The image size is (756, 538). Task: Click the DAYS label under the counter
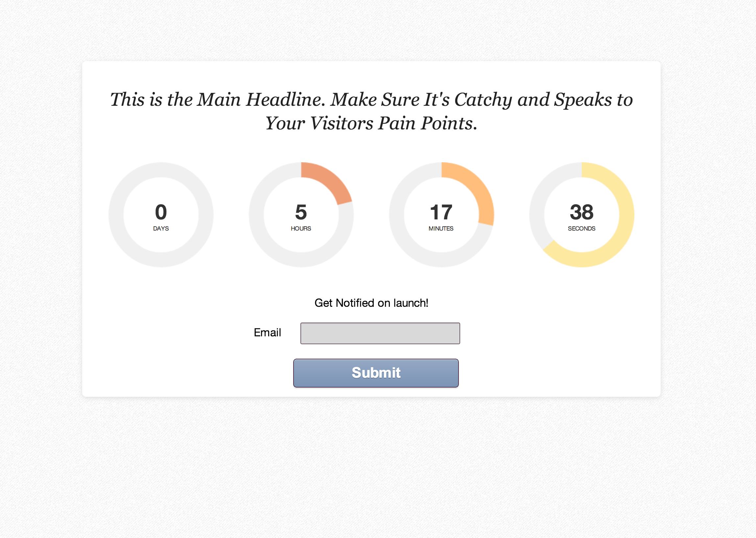pyautogui.click(x=161, y=229)
